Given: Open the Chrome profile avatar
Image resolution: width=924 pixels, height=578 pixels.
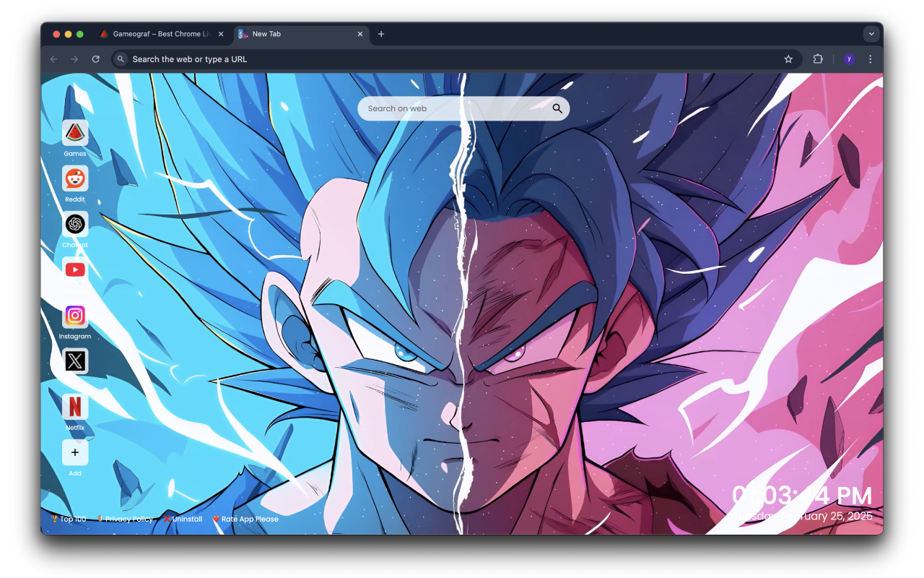Looking at the screenshot, I should tap(849, 59).
